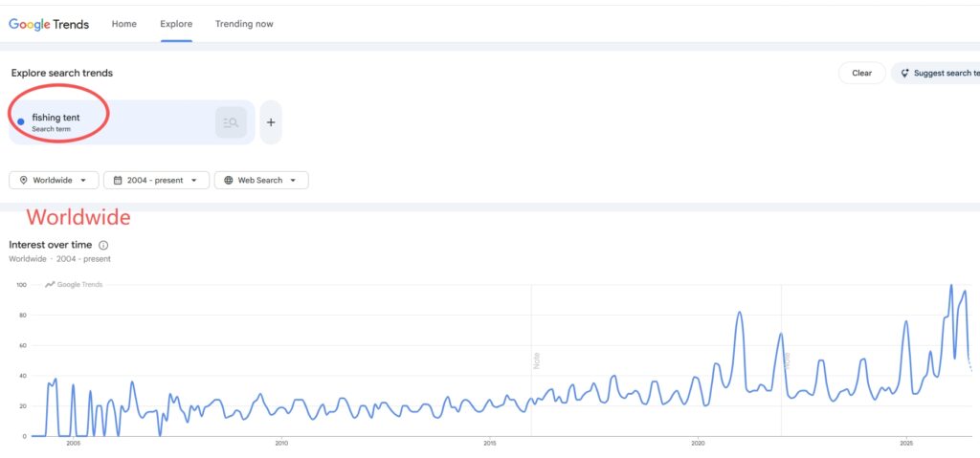Click the 2016 Note marker on chart
This screenshot has width=980, height=458.
point(536,360)
